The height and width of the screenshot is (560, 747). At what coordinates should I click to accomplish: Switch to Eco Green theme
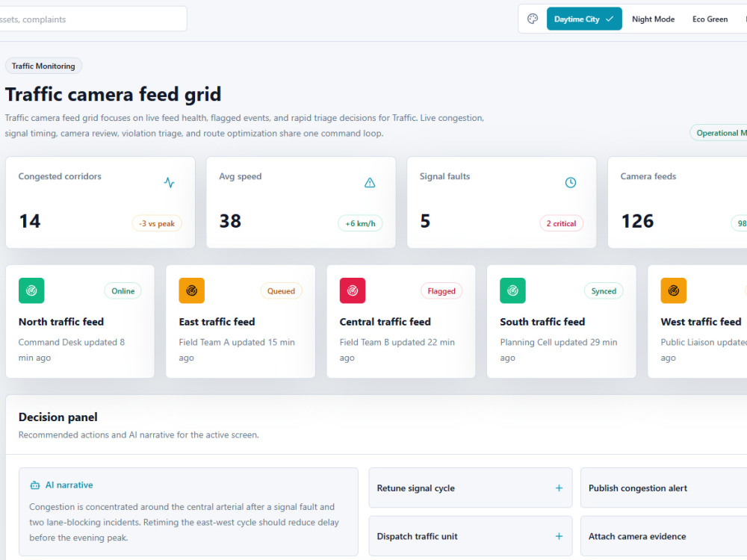click(x=710, y=19)
